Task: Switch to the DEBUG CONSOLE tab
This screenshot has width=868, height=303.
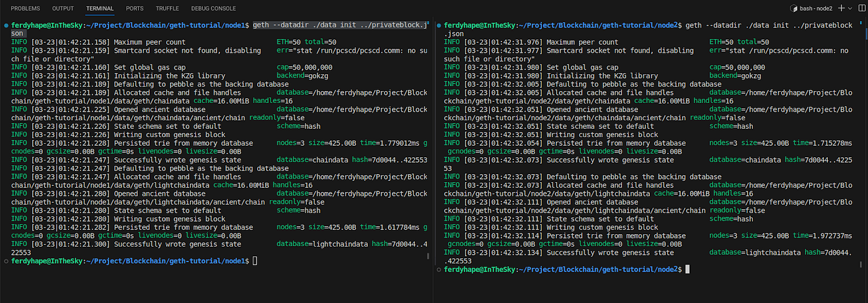Action: click(x=213, y=9)
